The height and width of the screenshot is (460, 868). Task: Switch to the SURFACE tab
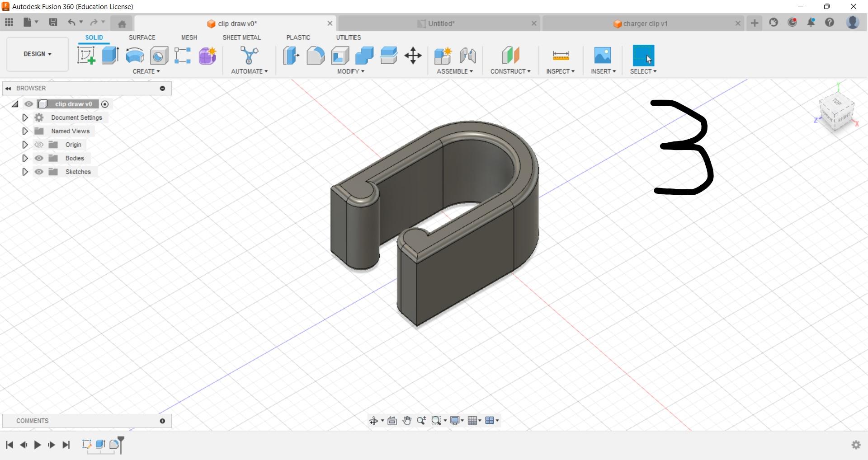tap(142, 38)
